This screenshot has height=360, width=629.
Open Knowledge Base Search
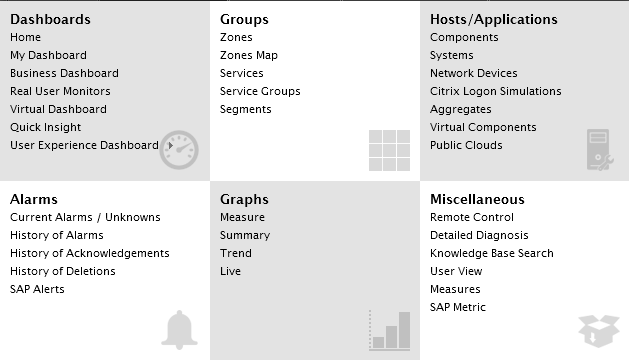point(491,253)
